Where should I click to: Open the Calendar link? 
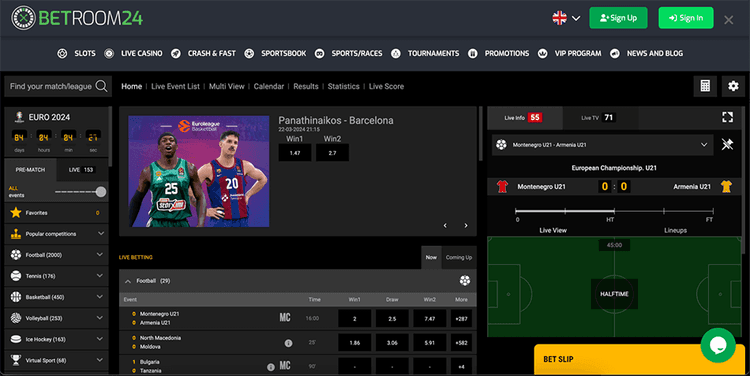pyautogui.click(x=269, y=87)
